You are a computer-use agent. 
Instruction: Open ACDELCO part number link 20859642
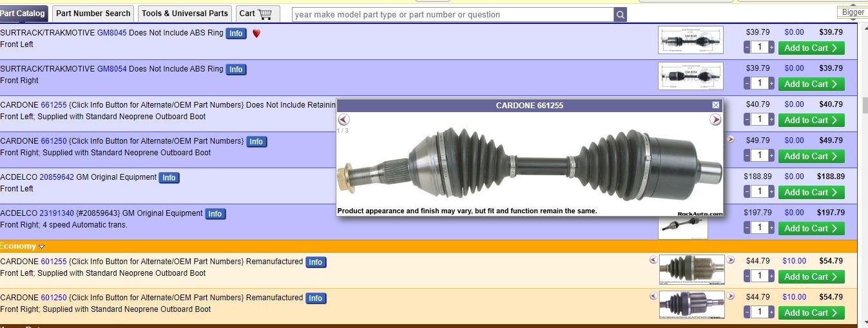pos(57,177)
